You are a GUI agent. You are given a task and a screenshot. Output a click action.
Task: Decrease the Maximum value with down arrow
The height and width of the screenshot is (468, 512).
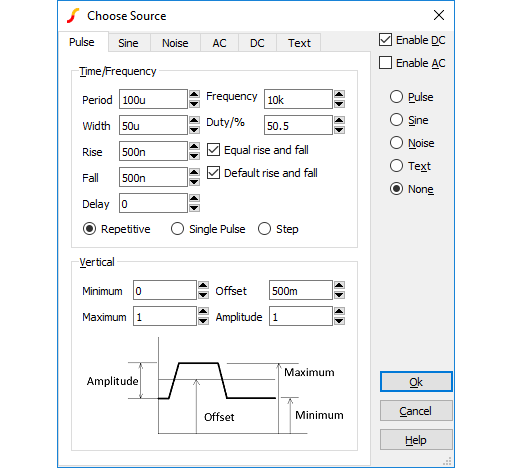203,321
